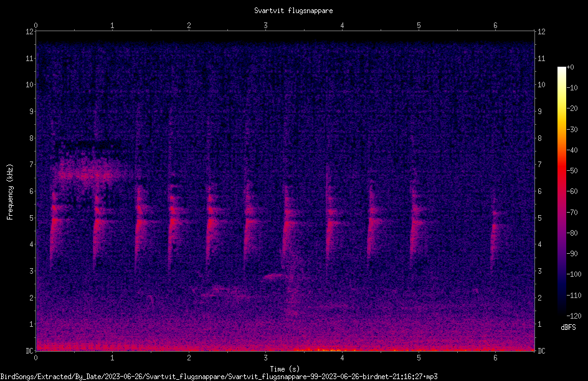This screenshot has width=588, height=381.
Task: Click the 'DC' label on the left frequency axis
Action: click(30, 351)
